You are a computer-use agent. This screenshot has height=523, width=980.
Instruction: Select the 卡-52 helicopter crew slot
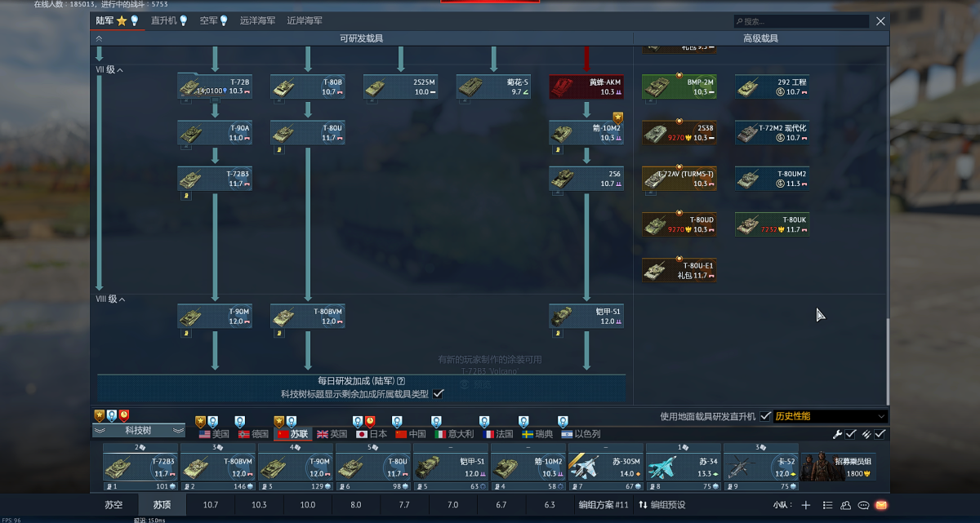(760, 468)
